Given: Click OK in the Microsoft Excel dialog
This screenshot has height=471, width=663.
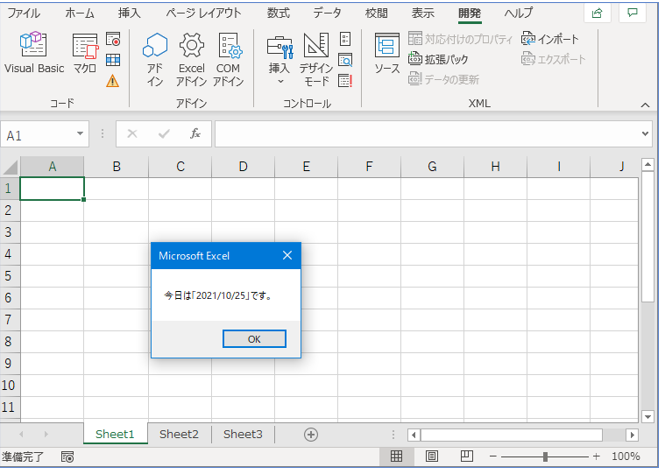Looking at the screenshot, I should point(255,339).
